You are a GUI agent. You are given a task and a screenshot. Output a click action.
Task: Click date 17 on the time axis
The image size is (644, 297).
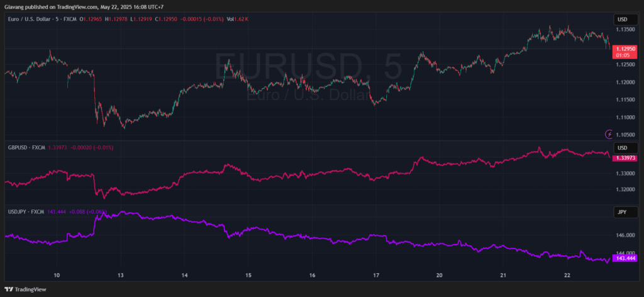pyautogui.click(x=376, y=276)
